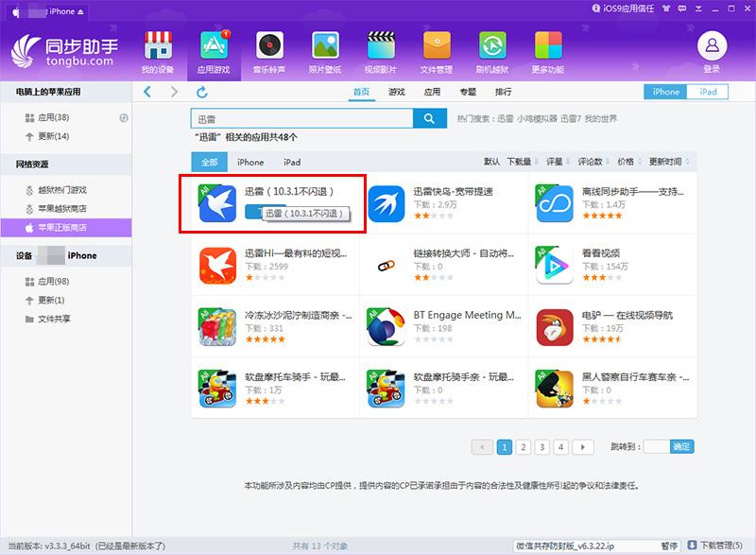Click the 跳转到 page number field
The width and height of the screenshot is (756, 555).
pyautogui.click(x=657, y=446)
